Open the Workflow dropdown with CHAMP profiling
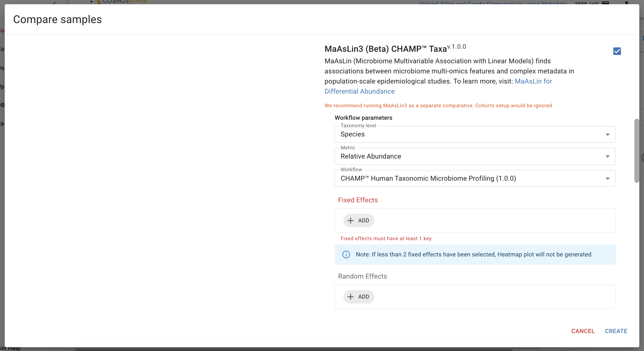 pos(475,178)
